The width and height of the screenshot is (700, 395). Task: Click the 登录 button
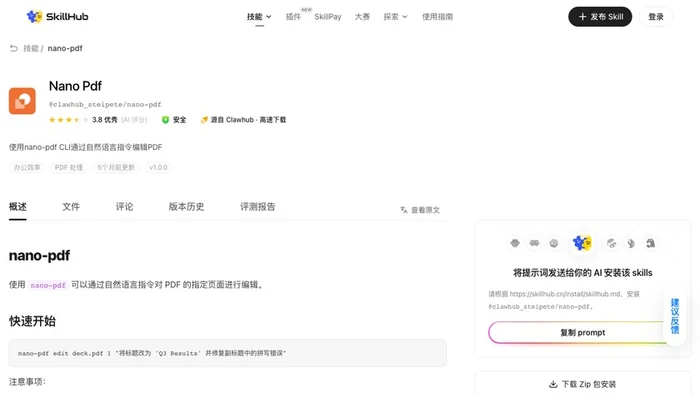(x=656, y=17)
